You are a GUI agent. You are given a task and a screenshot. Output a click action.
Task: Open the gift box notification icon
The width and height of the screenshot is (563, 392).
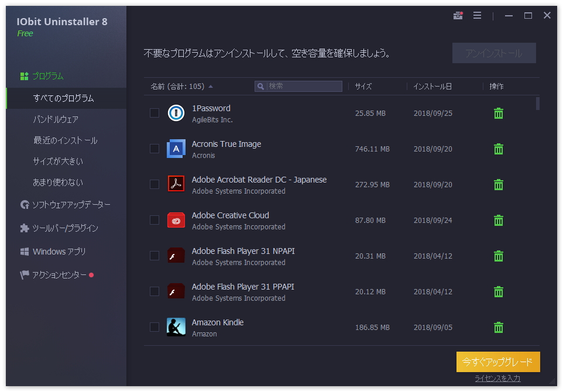pyautogui.click(x=458, y=16)
